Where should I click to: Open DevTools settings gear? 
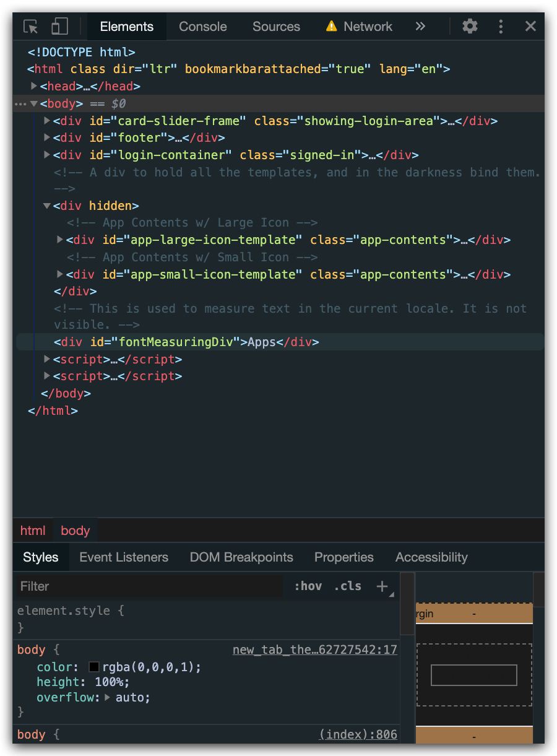470,26
